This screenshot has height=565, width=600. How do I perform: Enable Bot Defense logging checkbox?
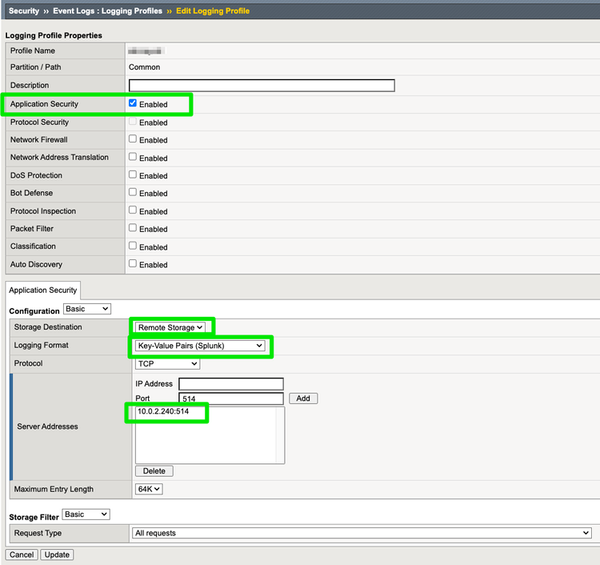coord(133,192)
